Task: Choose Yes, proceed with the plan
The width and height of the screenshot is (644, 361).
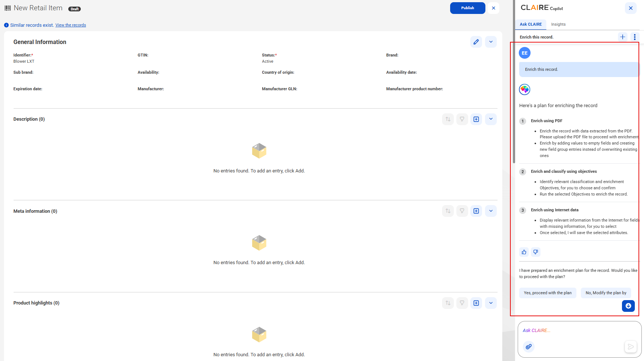Action: [x=547, y=293]
